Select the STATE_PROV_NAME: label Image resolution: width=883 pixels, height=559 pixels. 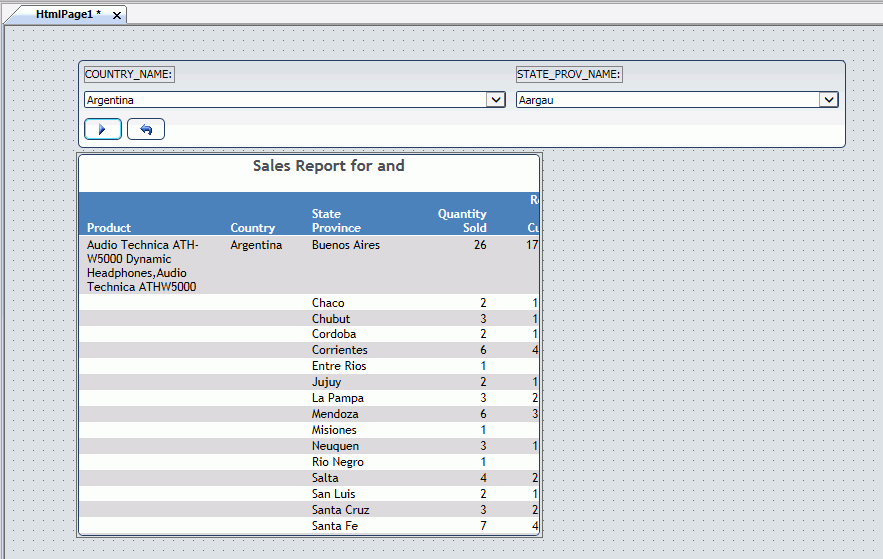[x=569, y=74]
